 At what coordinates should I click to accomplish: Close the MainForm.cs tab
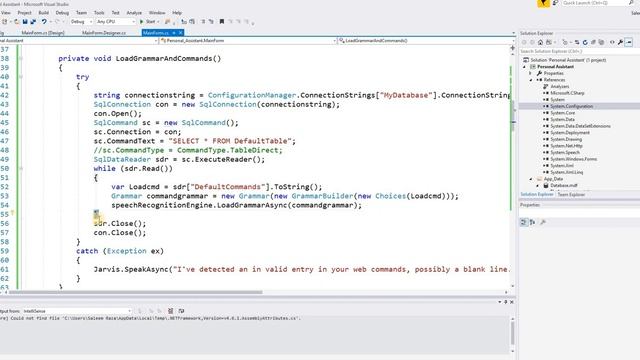180,33
